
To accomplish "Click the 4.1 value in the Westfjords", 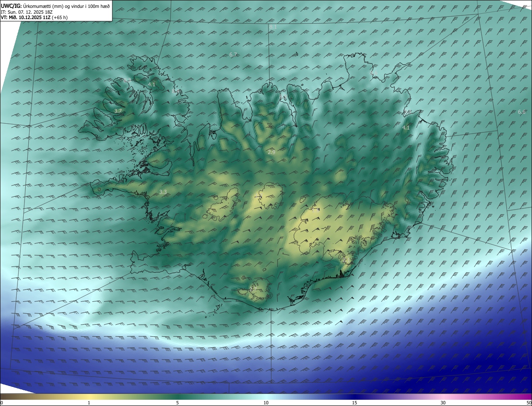I will coord(152,85).
